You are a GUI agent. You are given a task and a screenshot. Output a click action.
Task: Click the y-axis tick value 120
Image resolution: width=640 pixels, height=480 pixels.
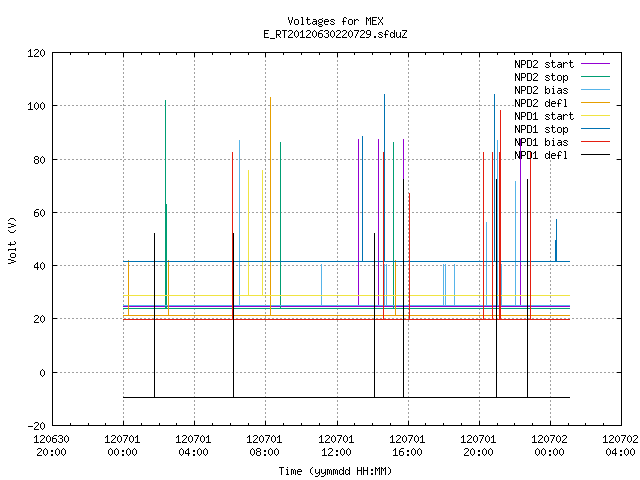pyautogui.click(x=36, y=53)
